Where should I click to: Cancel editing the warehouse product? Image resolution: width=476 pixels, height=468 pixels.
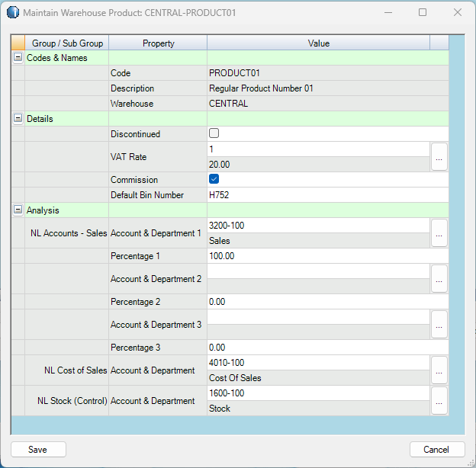pos(437,450)
